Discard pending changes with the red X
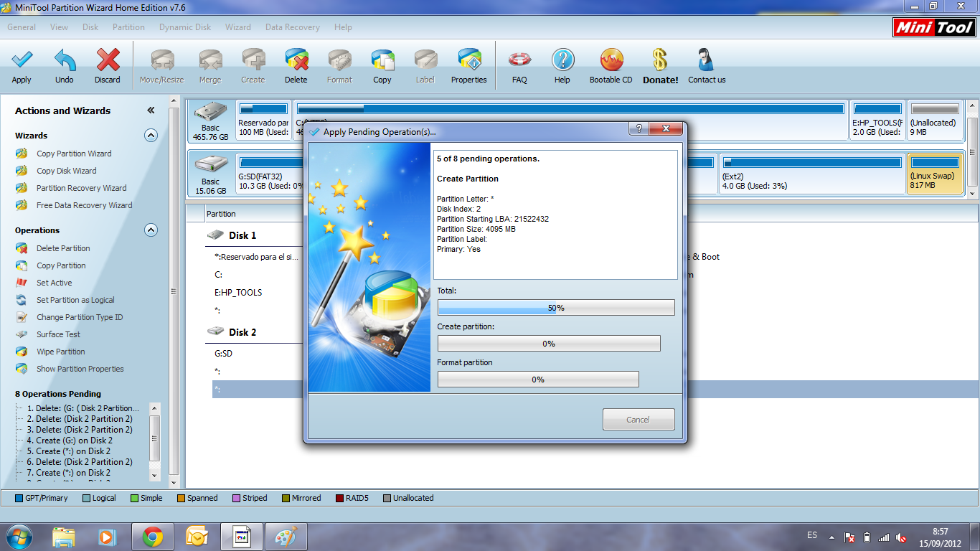The width and height of the screenshot is (980, 551). click(x=108, y=60)
